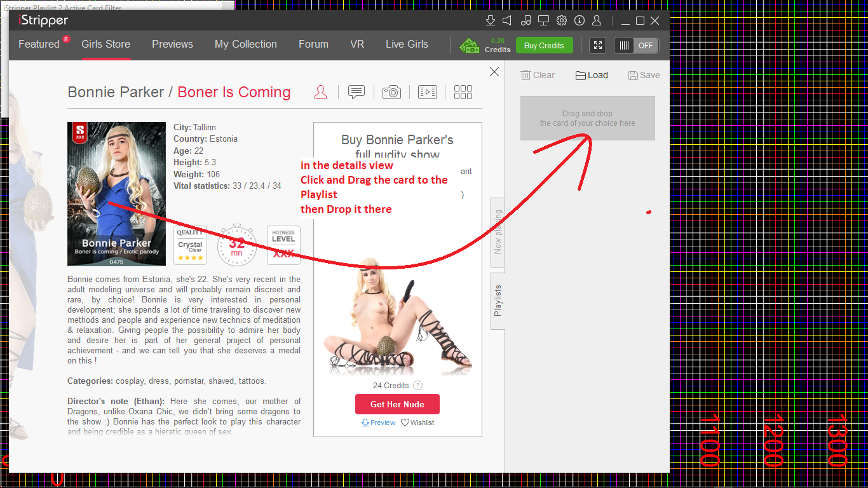Click the grid view icon
The image size is (868, 488).
click(x=463, y=93)
